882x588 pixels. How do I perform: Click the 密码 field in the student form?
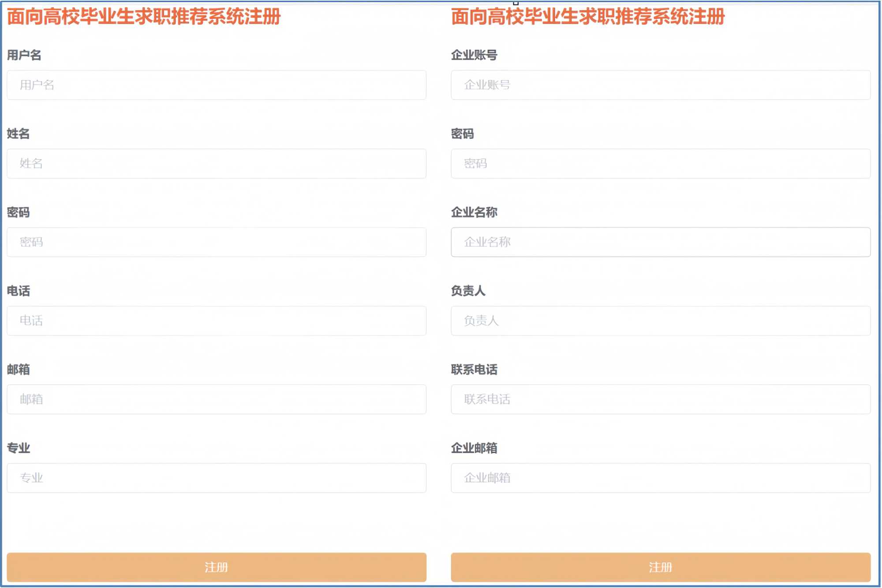216,242
